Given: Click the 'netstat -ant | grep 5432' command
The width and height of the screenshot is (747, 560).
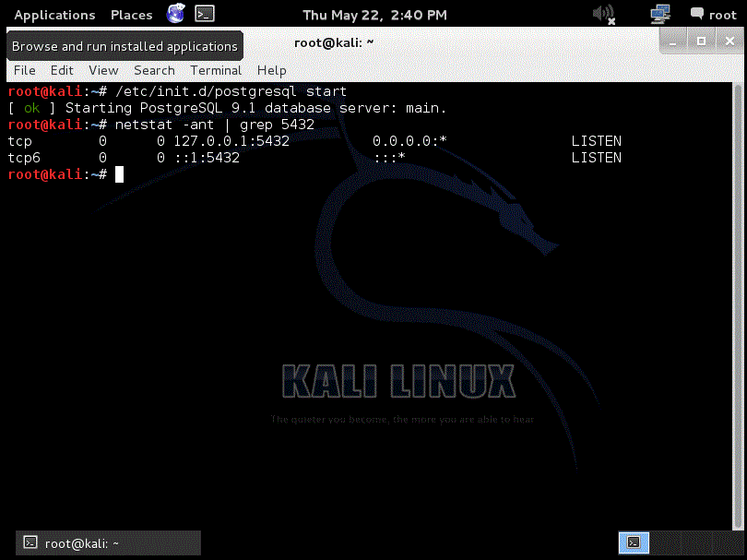Looking at the screenshot, I should [215, 125].
